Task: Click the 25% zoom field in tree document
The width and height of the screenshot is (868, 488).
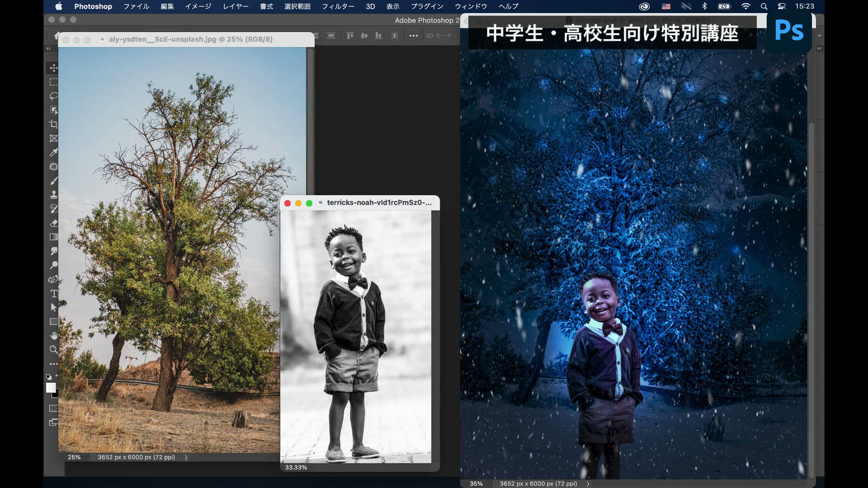Action: pos(74,457)
